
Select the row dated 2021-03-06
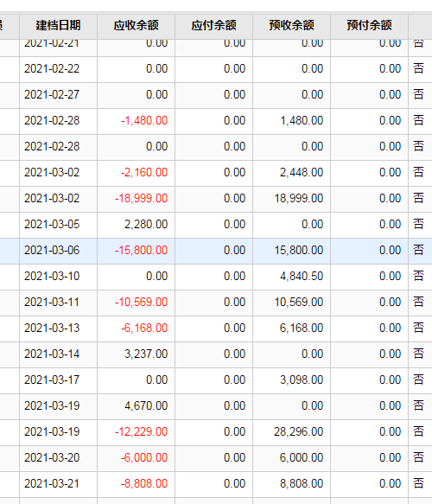click(216, 251)
